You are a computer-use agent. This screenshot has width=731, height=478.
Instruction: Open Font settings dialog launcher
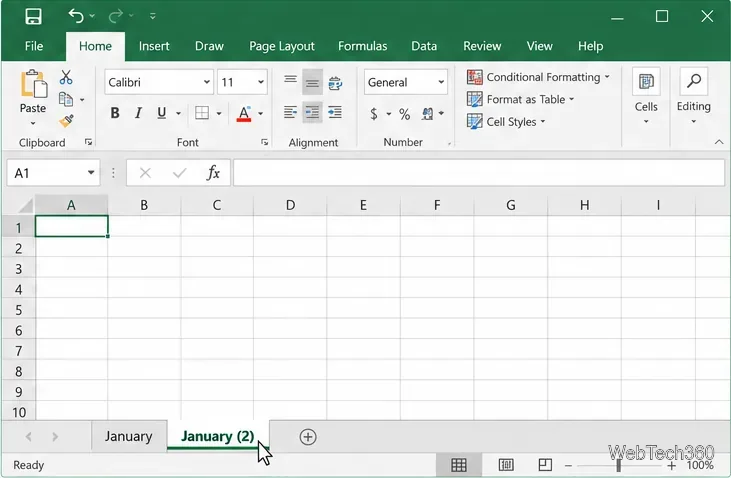(265, 142)
